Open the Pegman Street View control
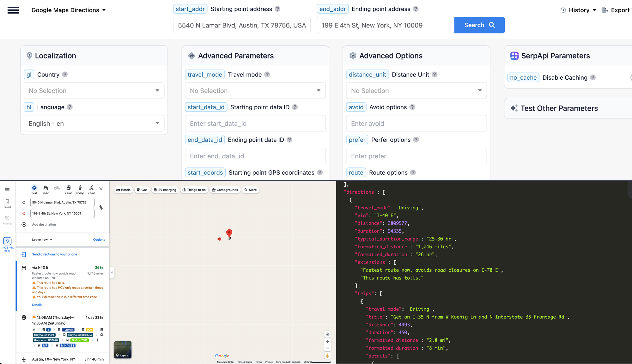The image size is (632, 364). (x=328, y=356)
